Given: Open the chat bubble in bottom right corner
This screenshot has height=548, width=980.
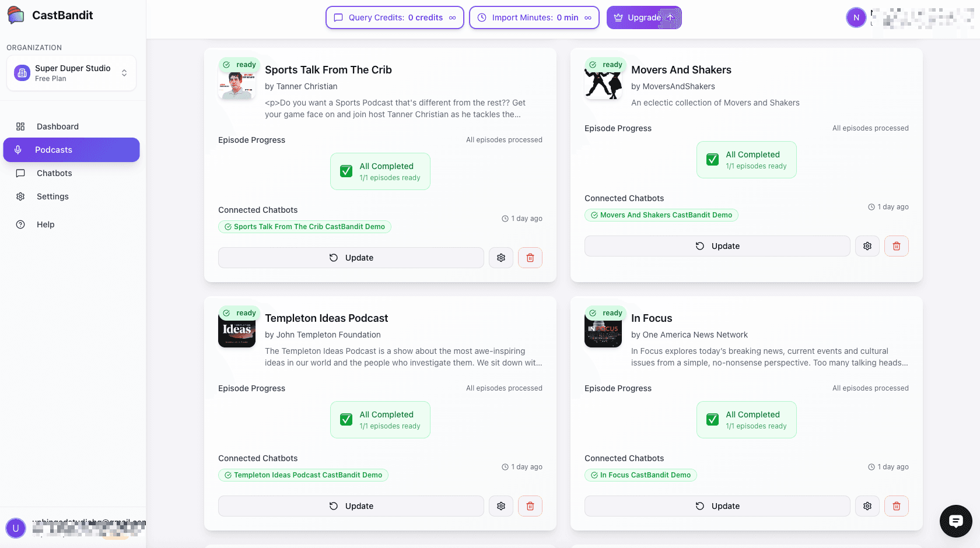Looking at the screenshot, I should point(956,521).
